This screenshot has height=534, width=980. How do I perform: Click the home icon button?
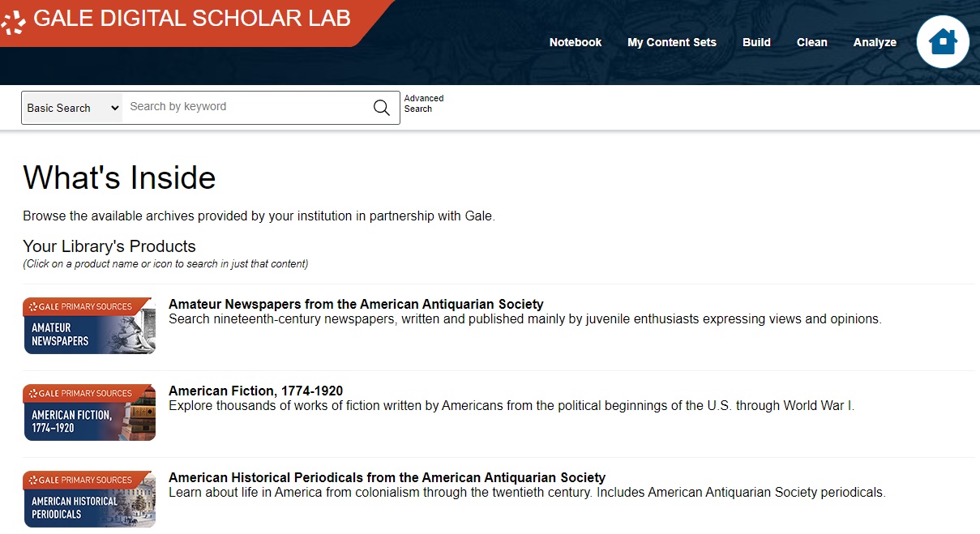click(943, 41)
